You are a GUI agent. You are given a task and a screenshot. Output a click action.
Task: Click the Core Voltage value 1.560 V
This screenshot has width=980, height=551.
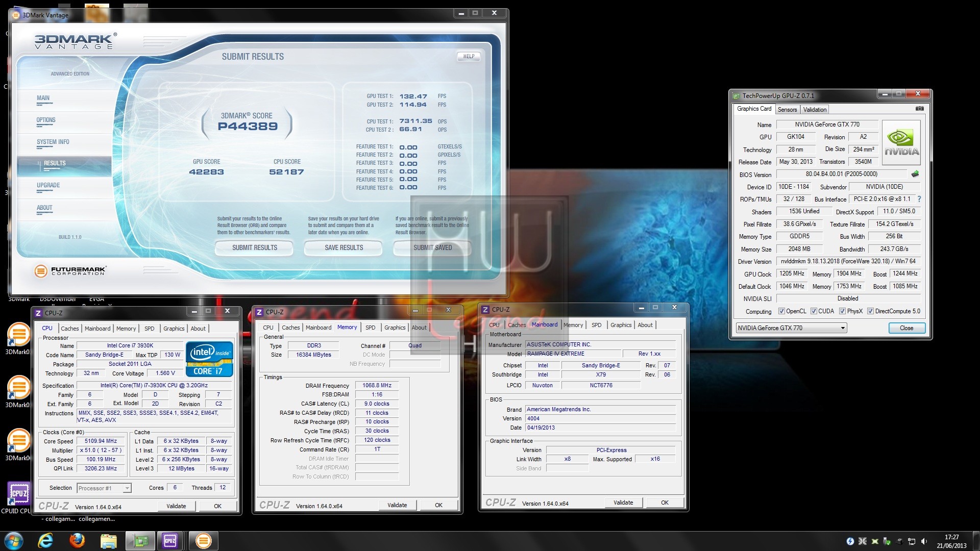click(165, 373)
